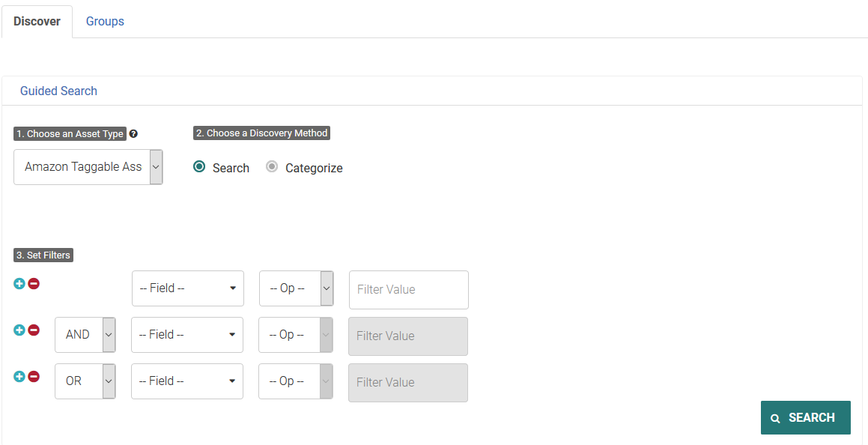Open the Guided Search link
The width and height of the screenshot is (868, 445).
click(58, 91)
